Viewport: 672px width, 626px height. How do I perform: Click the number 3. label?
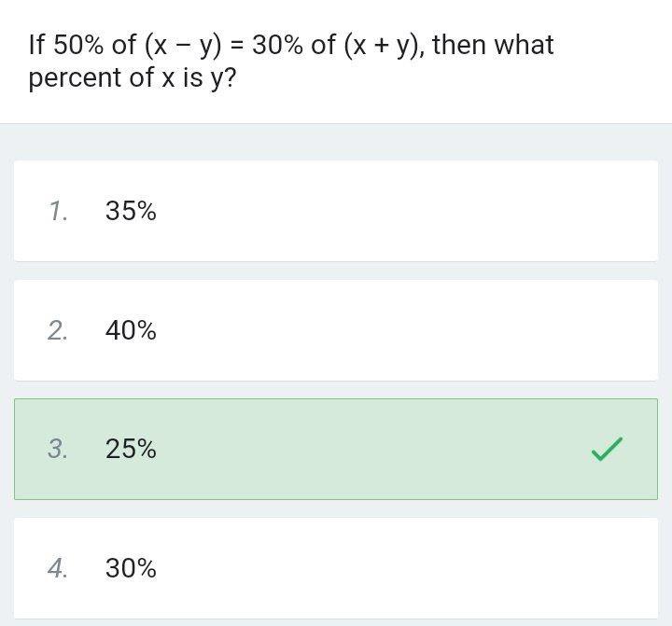[58, 449]
